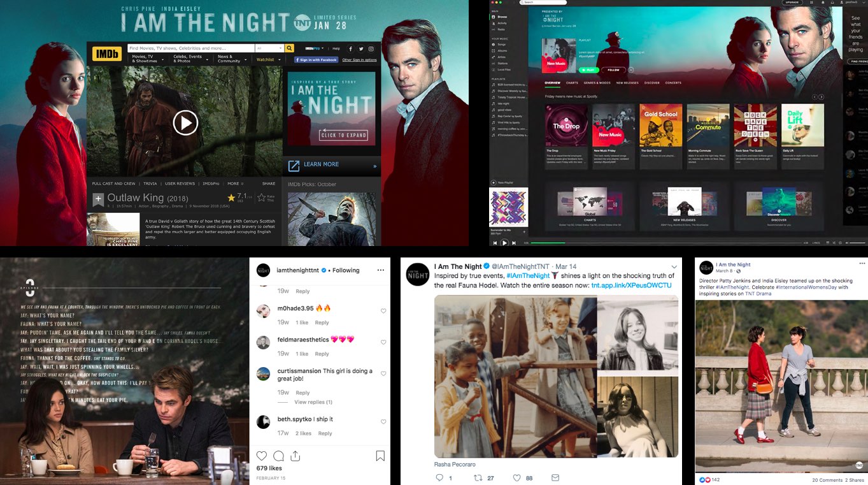The width and height of the screenshot is (868, 485).
Task: Switch to Spotify Discover tab
Action: pos(651,83)
